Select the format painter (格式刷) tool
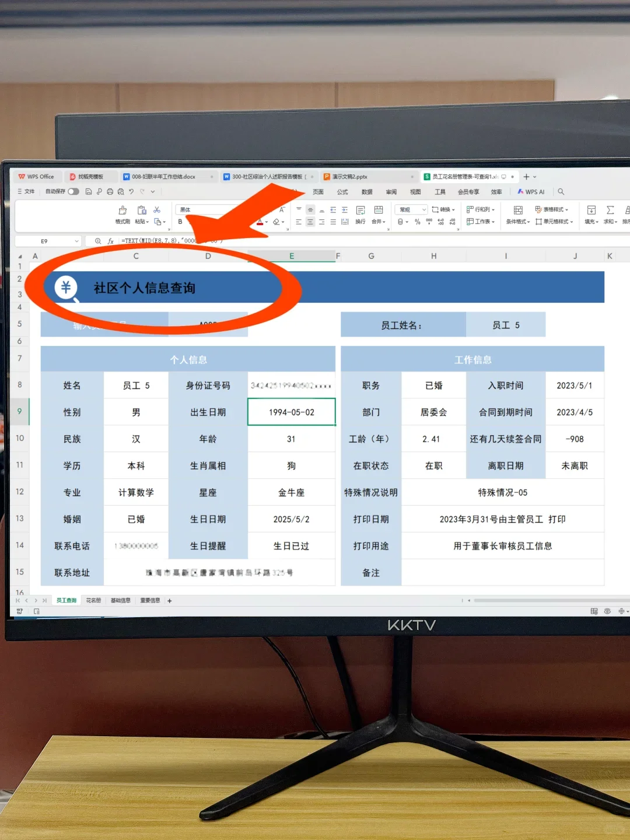The height and width of the screenshot is (840, 630). pos(123,216)
